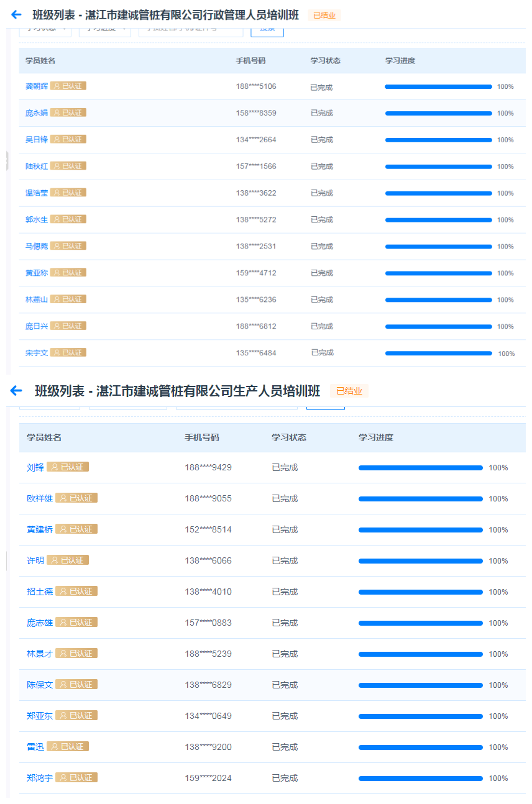
Task: Click 已结业 tag of 生产人员培训班
Action: tap(349, 391)
